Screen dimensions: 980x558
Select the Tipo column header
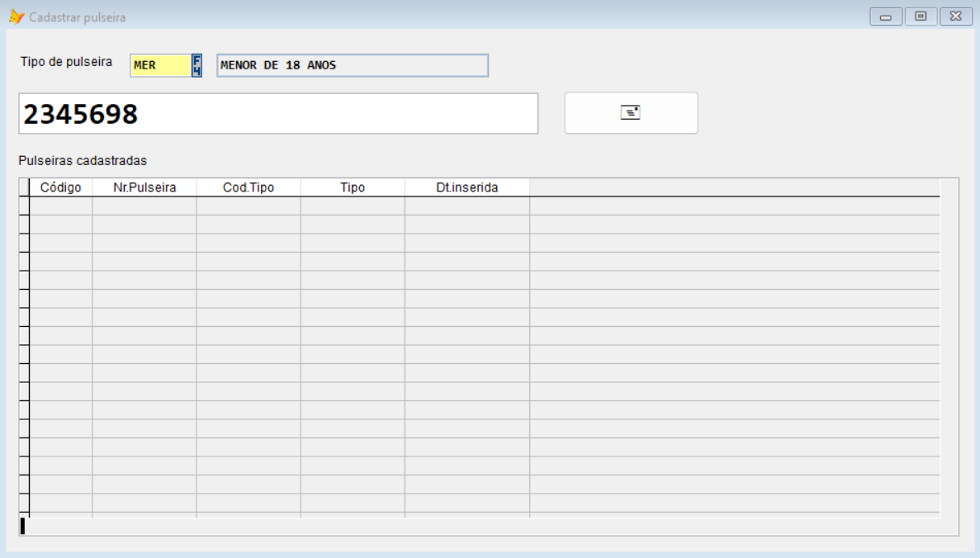tap(353, 187)
